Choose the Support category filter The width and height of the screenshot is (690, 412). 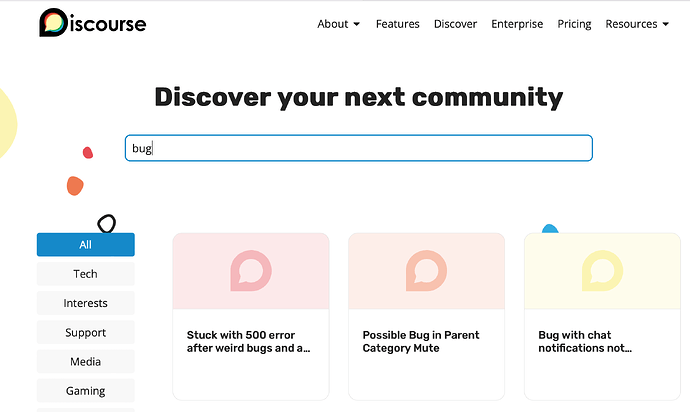pos(86,332)
